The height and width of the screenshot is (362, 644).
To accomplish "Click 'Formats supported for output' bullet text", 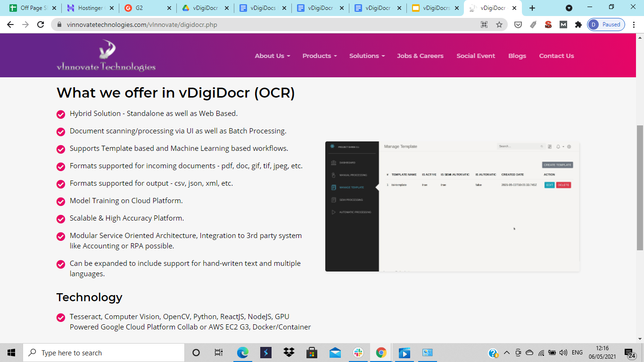I will pyautogui.click(x=151, y=183).
